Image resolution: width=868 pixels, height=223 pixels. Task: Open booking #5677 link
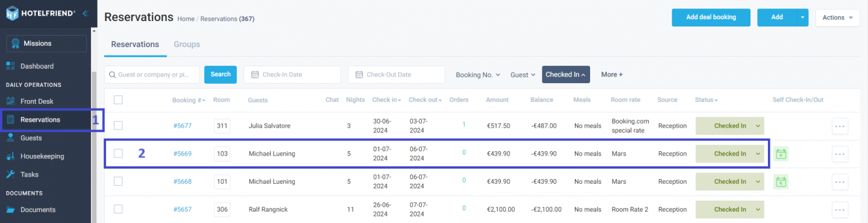(x=182, y=126)
